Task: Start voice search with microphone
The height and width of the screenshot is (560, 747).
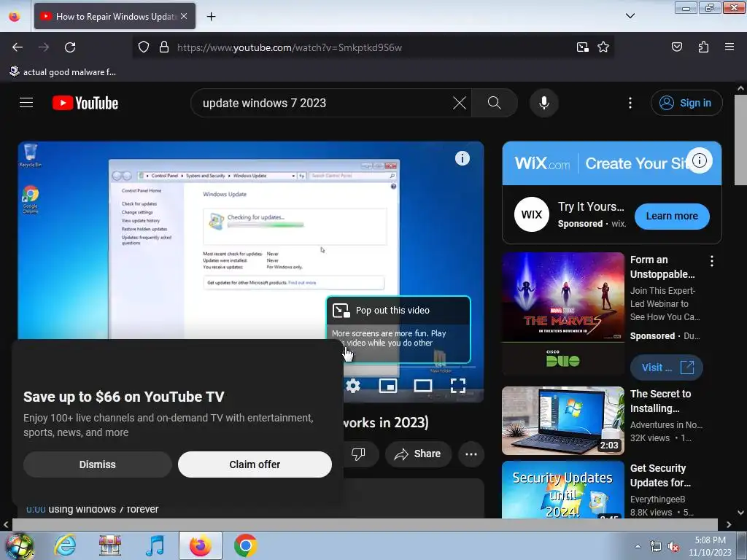Action: [x=543, y=103]
